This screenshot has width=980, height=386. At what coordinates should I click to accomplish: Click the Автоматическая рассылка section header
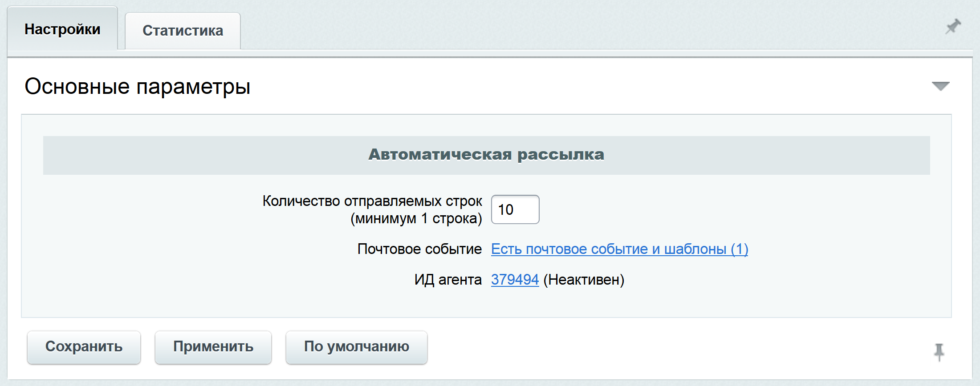(x=486, y=155)
